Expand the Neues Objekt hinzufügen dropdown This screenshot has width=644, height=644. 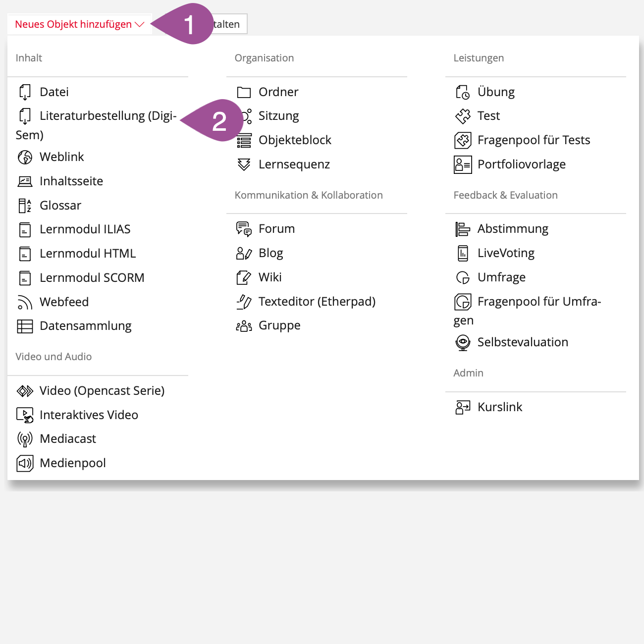(73, 24)
